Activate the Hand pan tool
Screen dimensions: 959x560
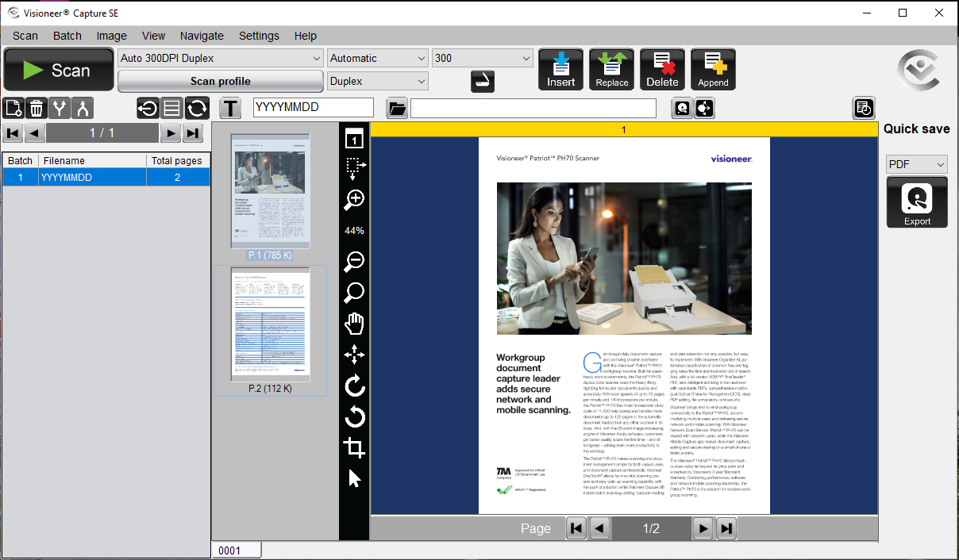[353, 323]
